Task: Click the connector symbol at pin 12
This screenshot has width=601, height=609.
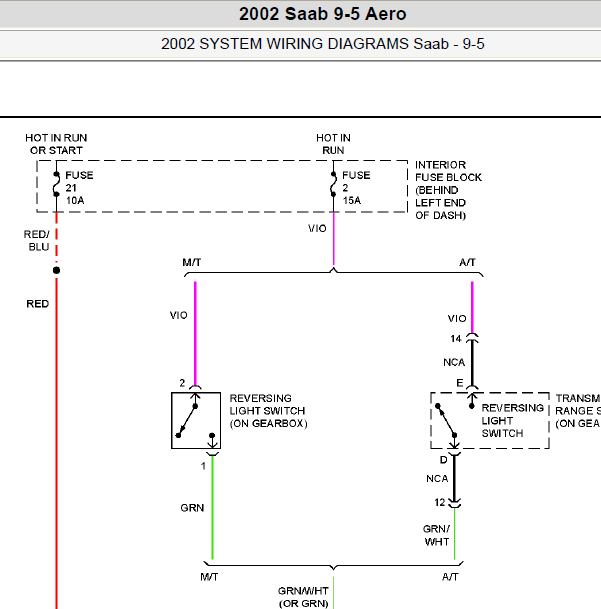Action: 454,503
